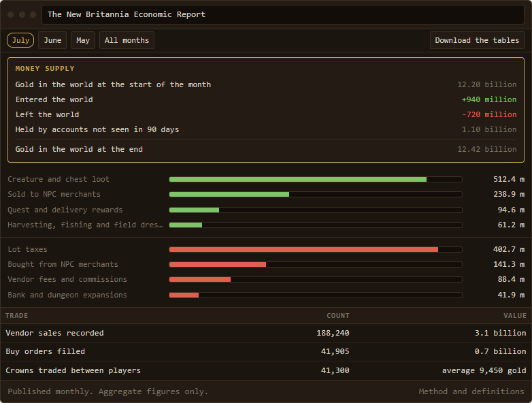532x403 pixels.
Task: Click the Lot taxes red bar
Action: (316, 249)
